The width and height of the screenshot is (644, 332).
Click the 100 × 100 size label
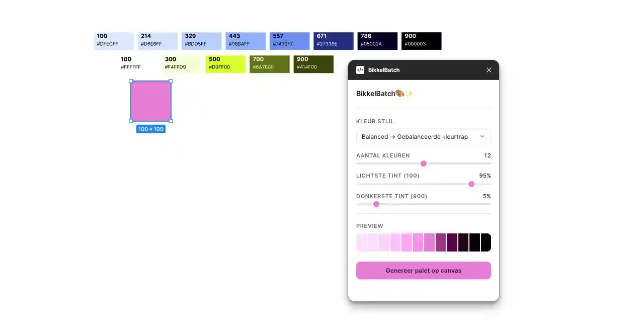click(x=151, y=129)
